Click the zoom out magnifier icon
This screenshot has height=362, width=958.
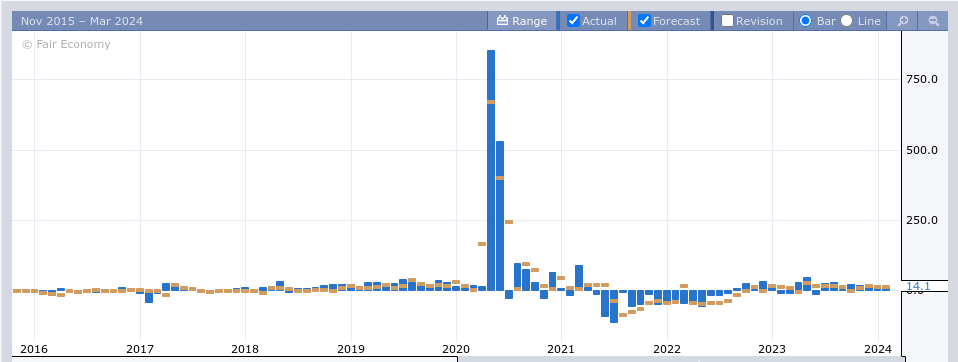tap(934, 21)
